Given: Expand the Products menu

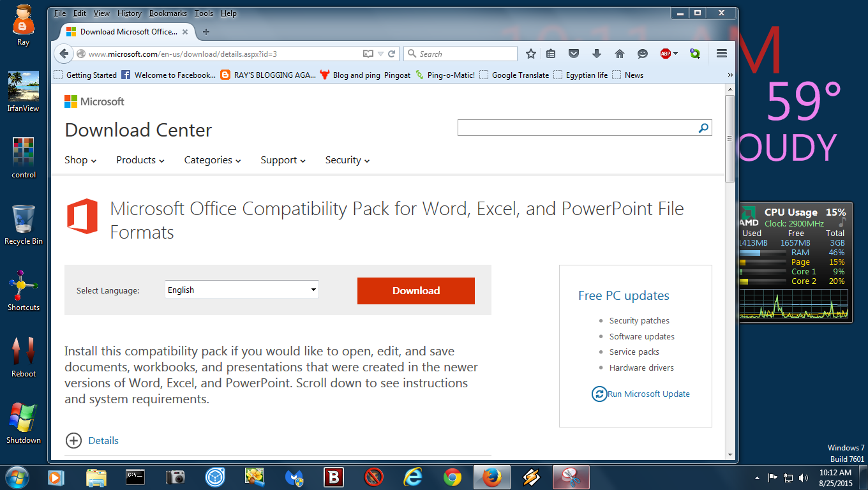Looking at the screenshot, I should (140, 160).
